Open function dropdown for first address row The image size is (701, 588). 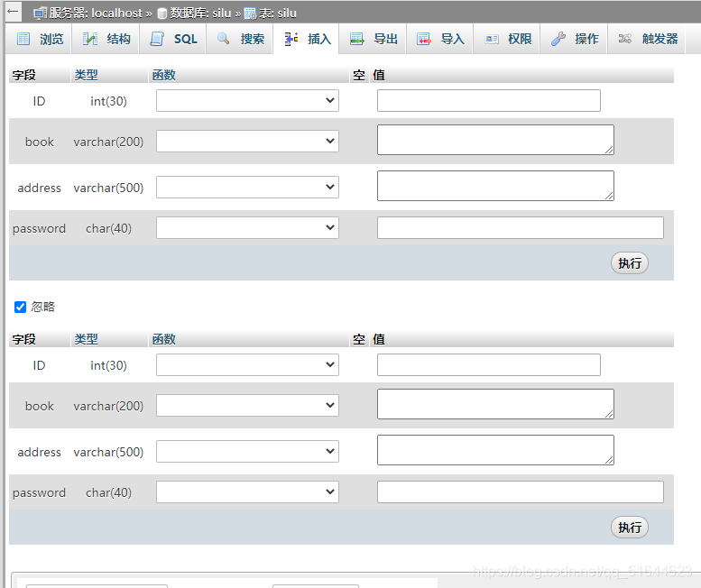247,188
